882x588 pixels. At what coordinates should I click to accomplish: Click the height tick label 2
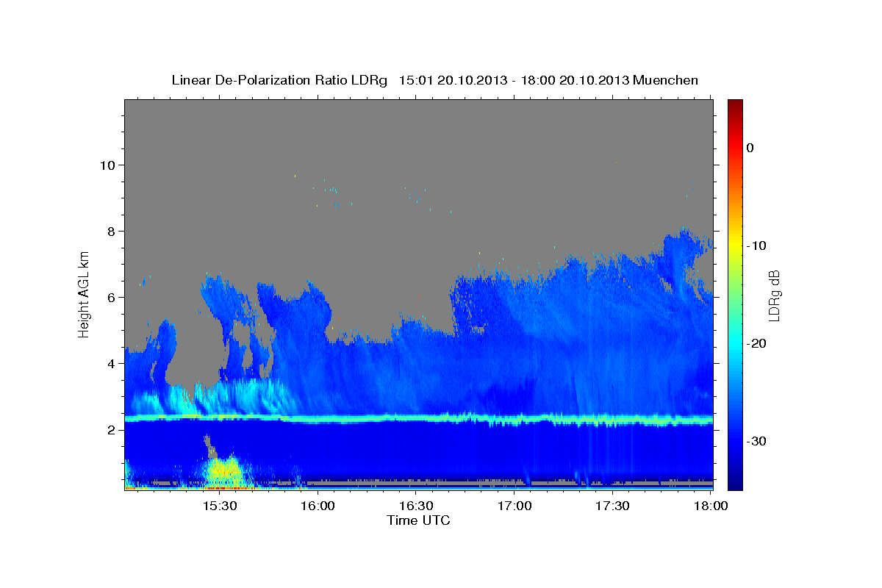[113, 429]
